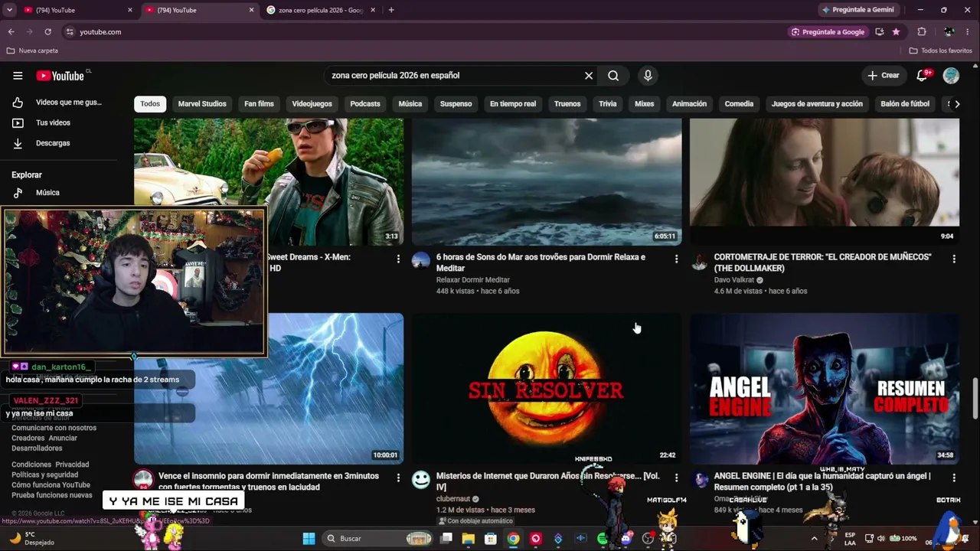The image size is (980, 551).
Task: Show hidden system tray icons
Action: [x=814, y=539]
